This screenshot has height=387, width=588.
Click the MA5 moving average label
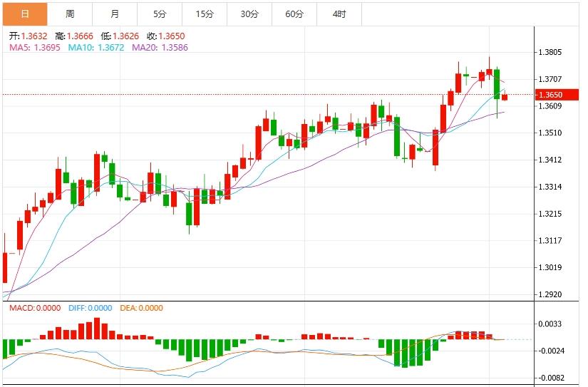point(34,47)
